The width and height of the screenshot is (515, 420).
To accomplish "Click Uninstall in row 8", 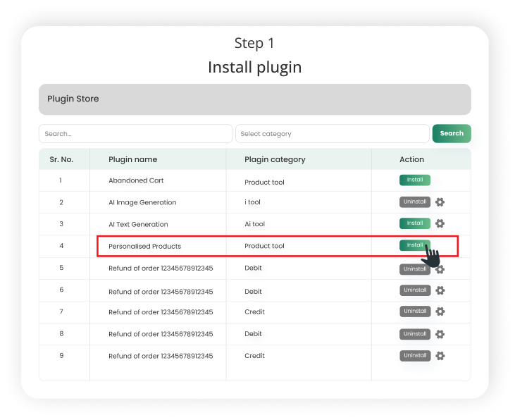I will tap(415, 334).
